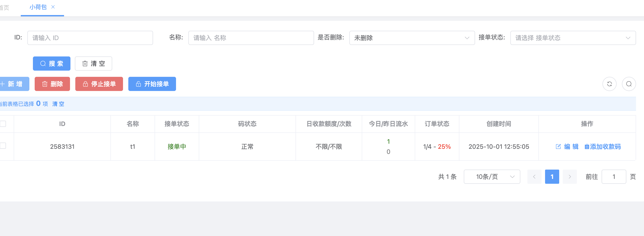This screenshot has height=236, width=644.
Task: Close the 小荷包 tab
Action: (x=53, y=7)
